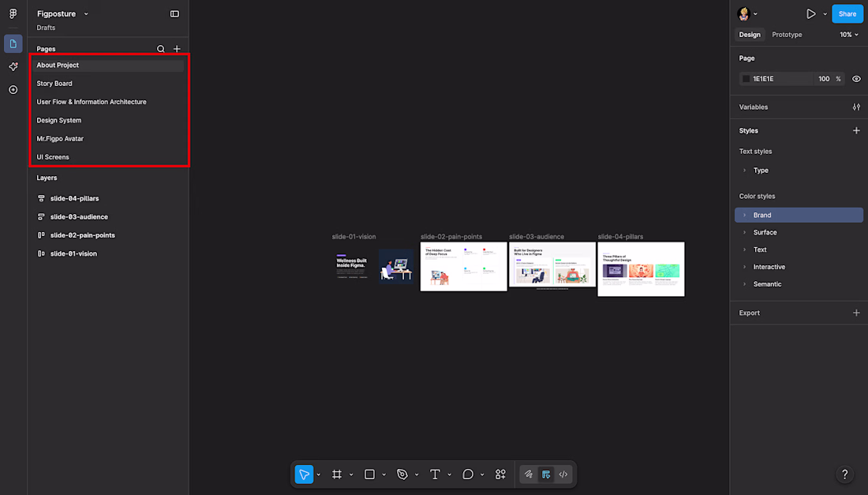
Task: Open the AI sparkle sidebar icon
Action: 13,66
